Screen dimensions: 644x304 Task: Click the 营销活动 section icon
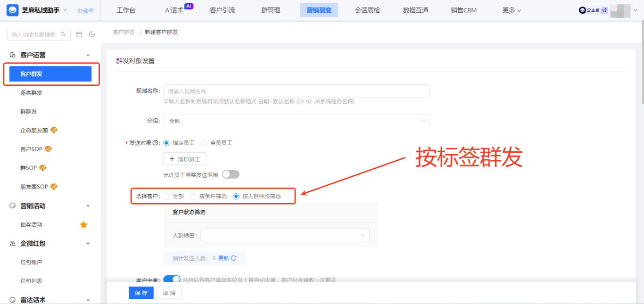pyautogui.click(x=12, y=206)
